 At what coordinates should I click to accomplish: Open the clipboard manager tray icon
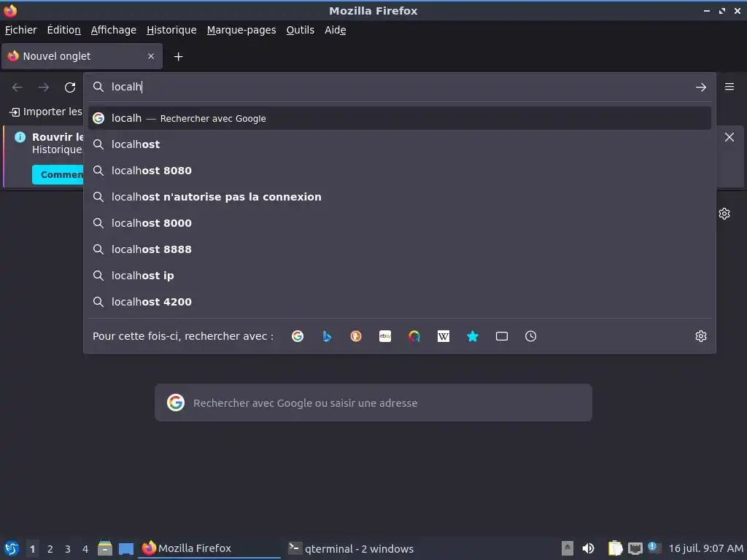[615, 548]
